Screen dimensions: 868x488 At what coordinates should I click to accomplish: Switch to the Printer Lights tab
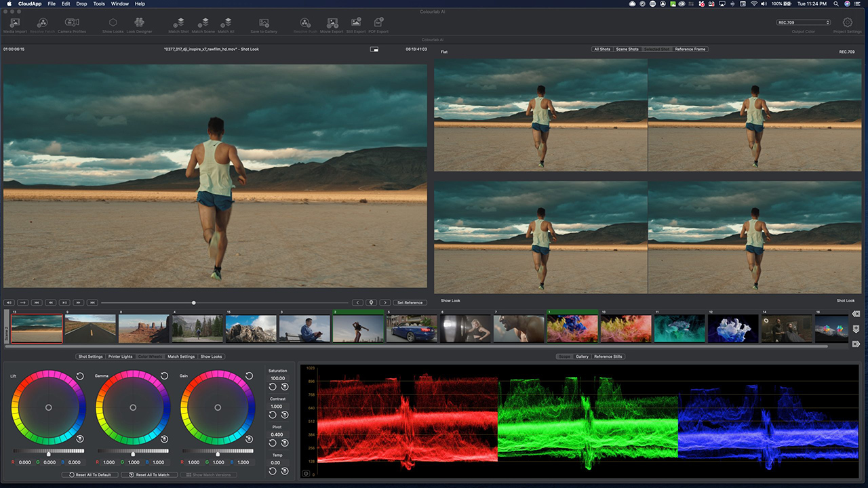pyautogui.click(x=121, y=356)
